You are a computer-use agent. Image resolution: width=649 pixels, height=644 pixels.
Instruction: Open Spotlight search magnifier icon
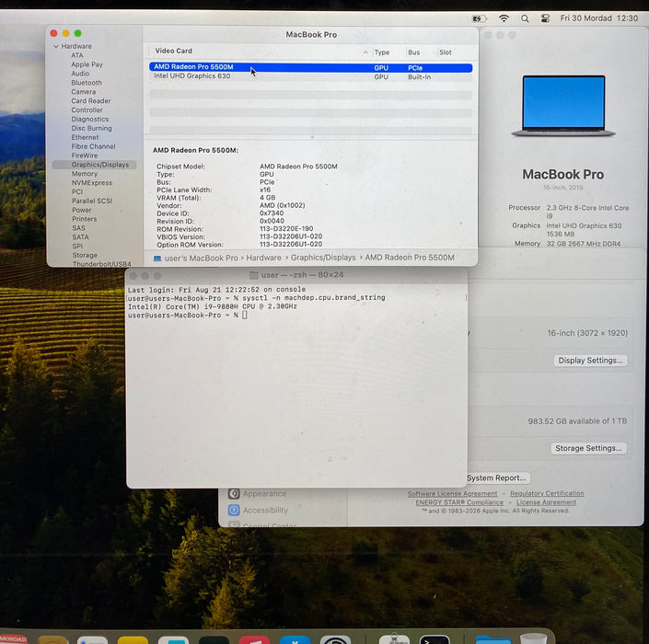pyautogui.click(x=525, y=18)
